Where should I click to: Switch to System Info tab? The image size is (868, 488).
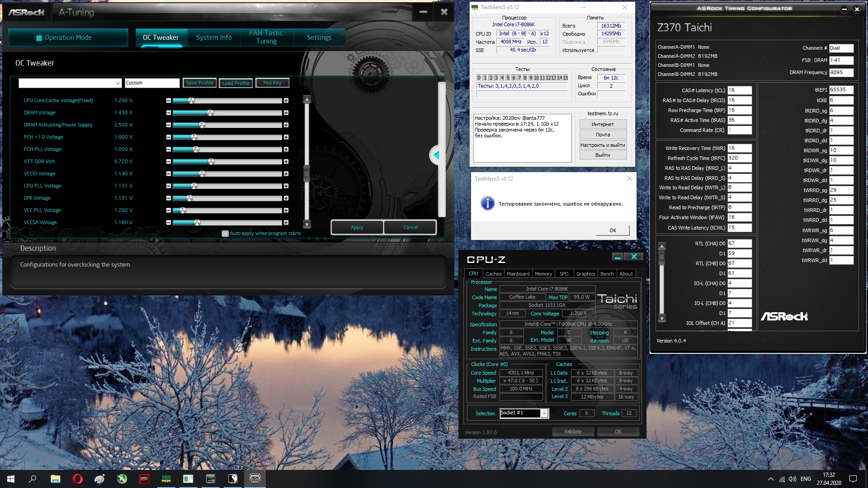point(214,38)
